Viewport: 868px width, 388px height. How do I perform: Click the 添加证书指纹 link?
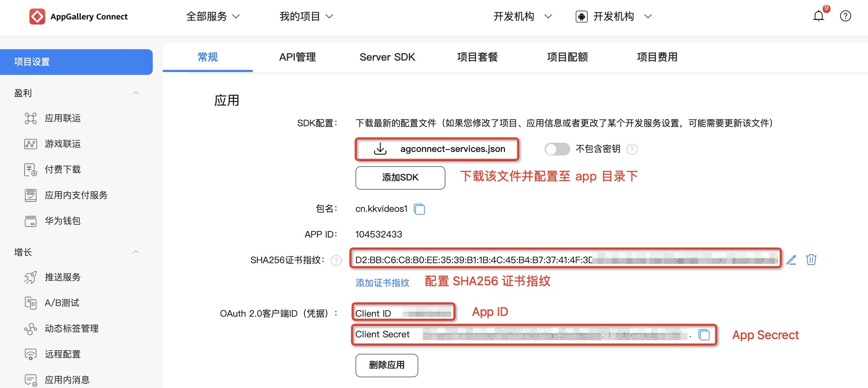coord(382,283)
